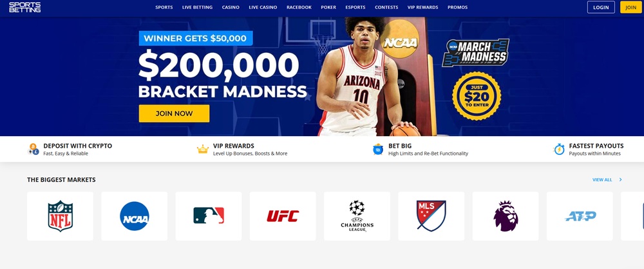Select the ATP tennis market tile
The height and width of the screenshot is (269, 644).
coord(580,216)
